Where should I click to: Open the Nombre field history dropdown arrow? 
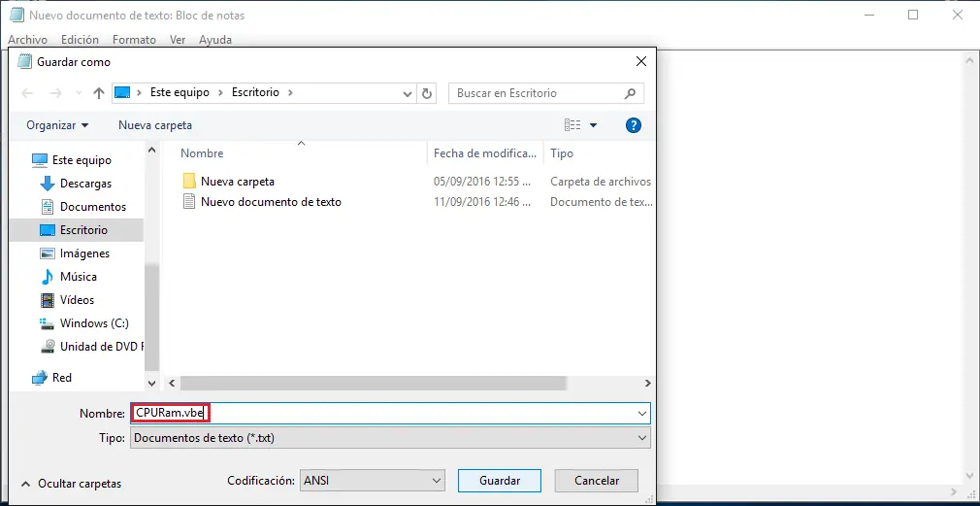tap(642, 414)
